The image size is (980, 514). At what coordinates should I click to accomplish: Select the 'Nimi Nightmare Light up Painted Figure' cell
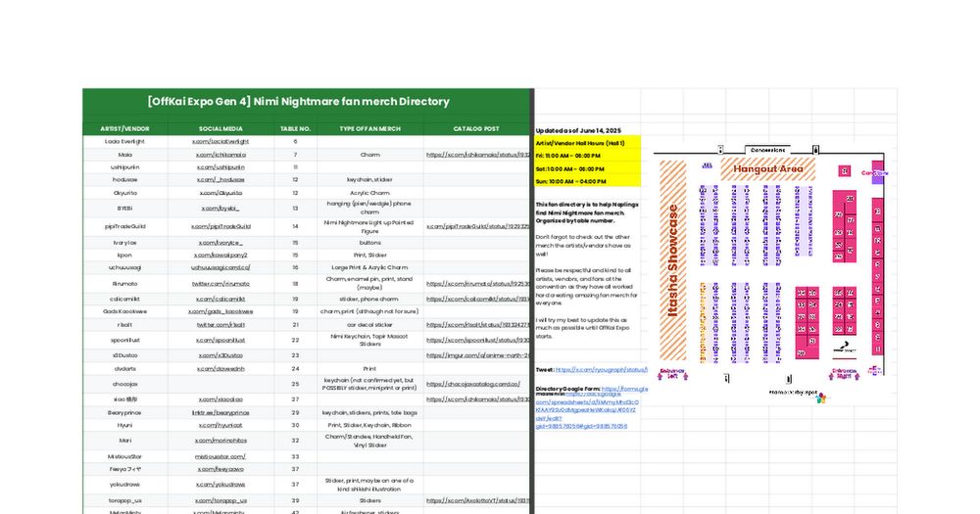tap(370, 227)
